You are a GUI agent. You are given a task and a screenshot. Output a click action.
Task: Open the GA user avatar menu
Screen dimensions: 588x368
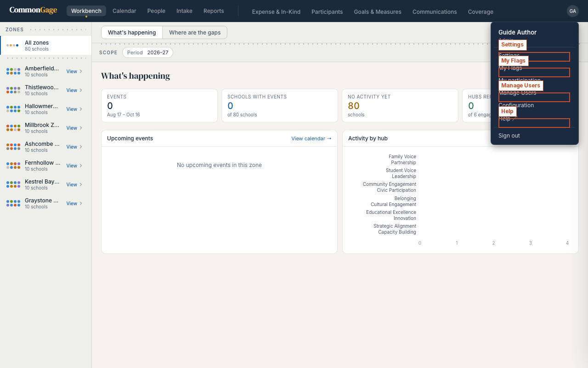pos(572,11)
